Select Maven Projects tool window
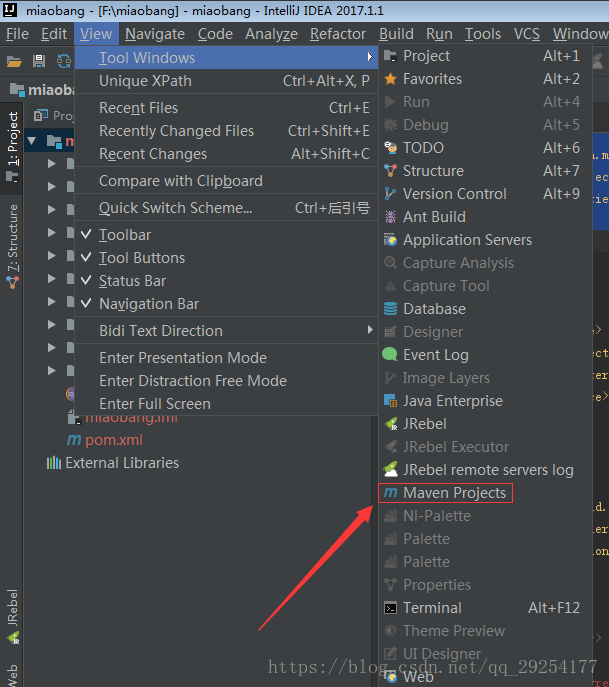609x687 pixels. tap(485, 493)
